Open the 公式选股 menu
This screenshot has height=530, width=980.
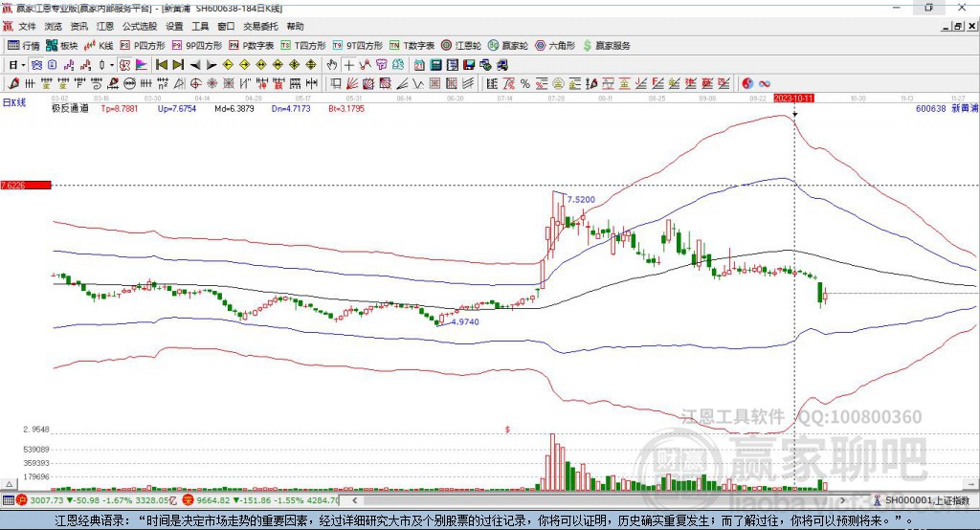point(140,26)
